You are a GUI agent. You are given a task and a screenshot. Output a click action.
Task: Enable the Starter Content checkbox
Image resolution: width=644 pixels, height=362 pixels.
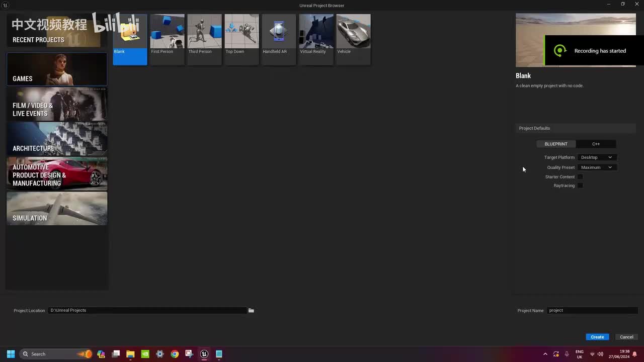click(x=580, y=177)
